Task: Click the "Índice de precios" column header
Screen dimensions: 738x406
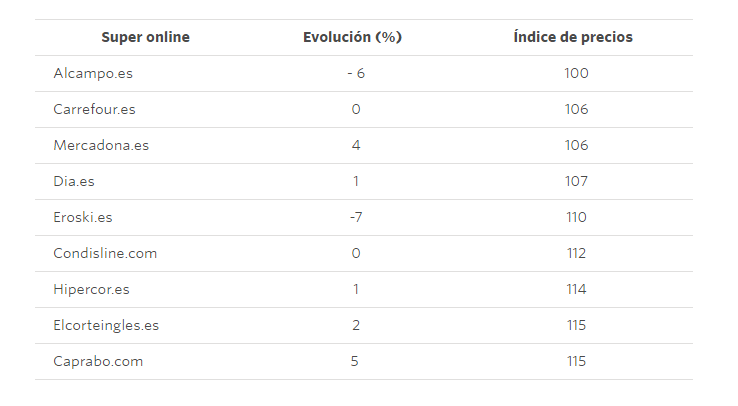Action: pyautogui.click(x=573, y=37)
